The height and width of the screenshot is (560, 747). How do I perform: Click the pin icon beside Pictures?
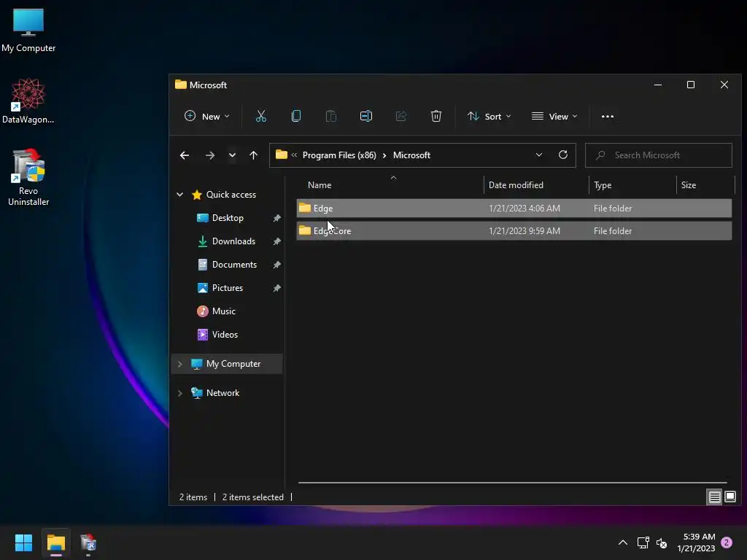(276, 288)
